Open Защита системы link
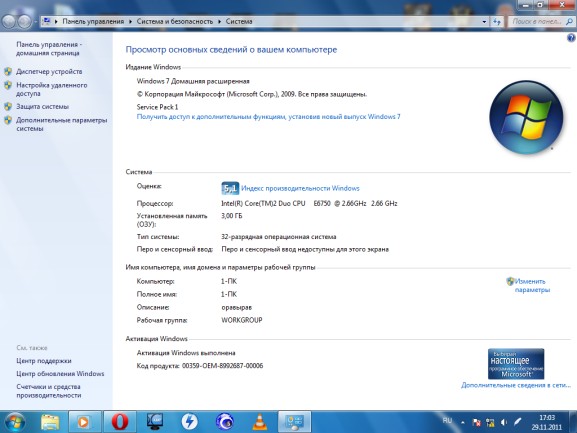 point(42,107)
